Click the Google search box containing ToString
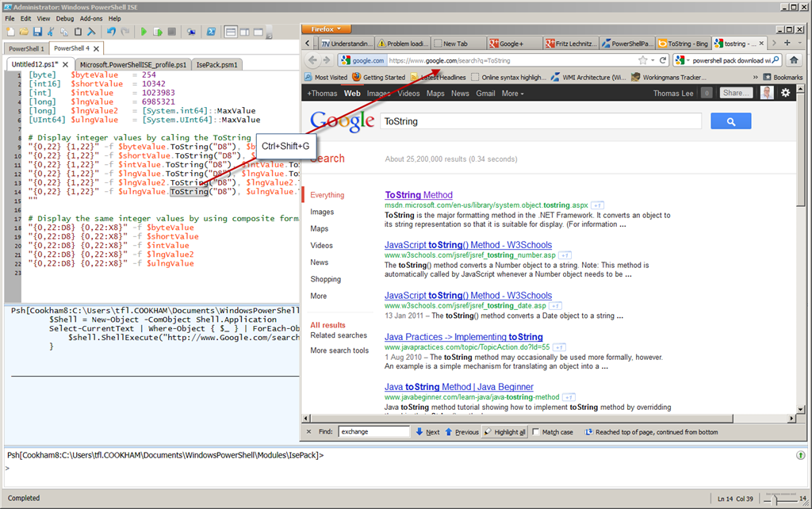This screenshot has height=509, width=812. tap(541, 121)
